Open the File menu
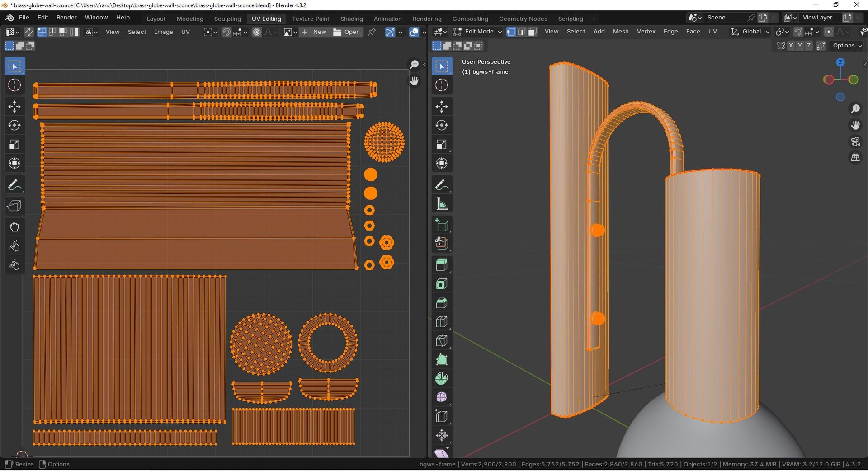This screenshot has height=471, width=868. (x=24, y=18)
